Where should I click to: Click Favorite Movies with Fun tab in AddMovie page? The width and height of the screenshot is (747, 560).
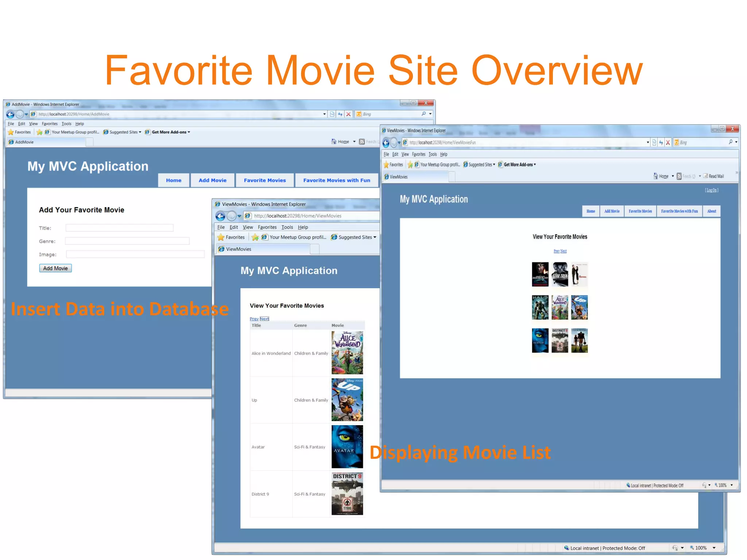pyautogui.click(x=337, y=180)
